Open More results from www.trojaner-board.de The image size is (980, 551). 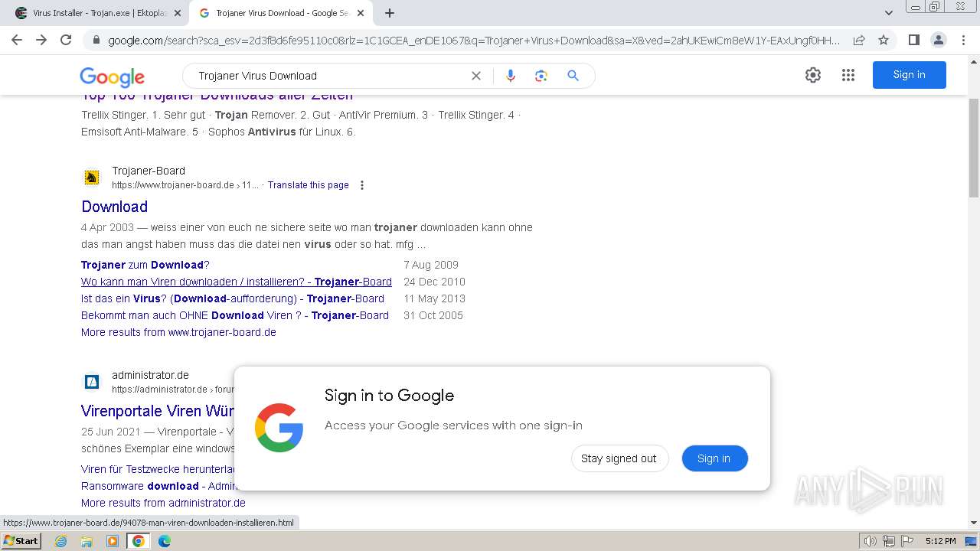[x=178, y=332]
